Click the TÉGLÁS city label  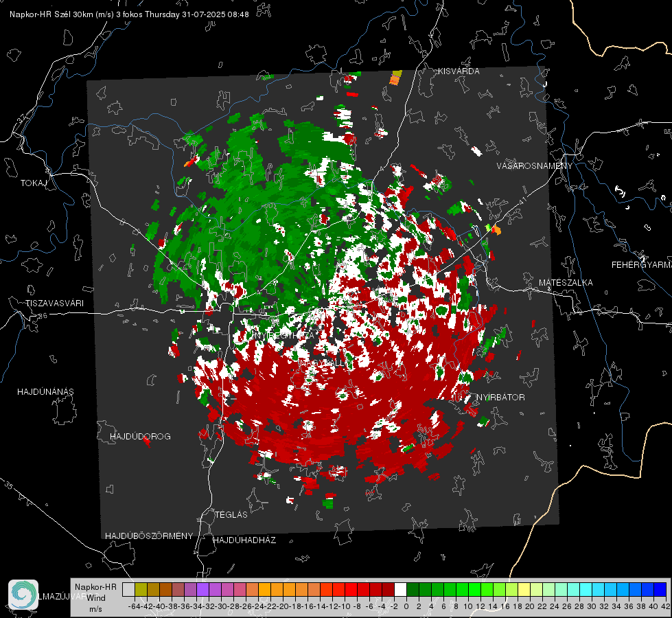pyautogui.click(x=231, y=514)
